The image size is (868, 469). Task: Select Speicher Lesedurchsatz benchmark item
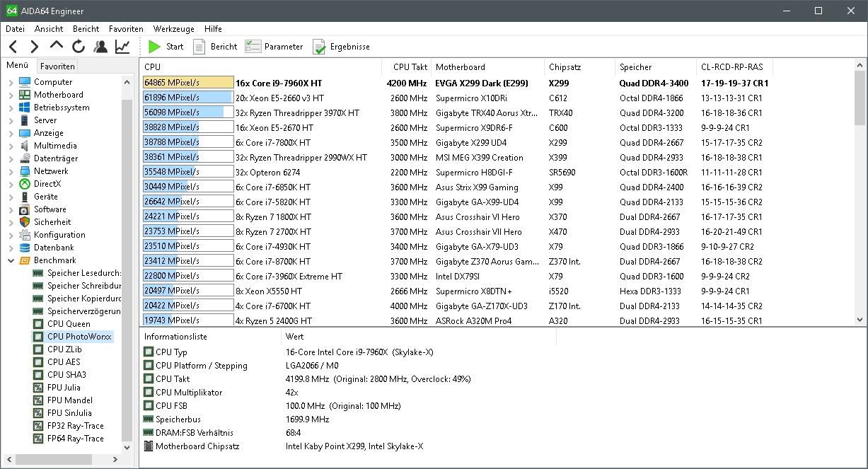[83, 273]
